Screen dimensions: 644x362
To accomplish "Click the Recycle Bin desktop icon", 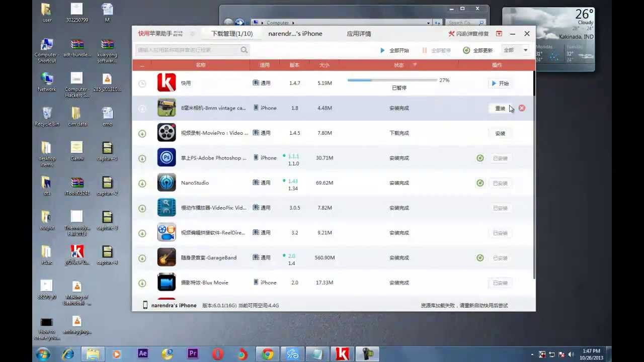I will click(x=47, y=116).
